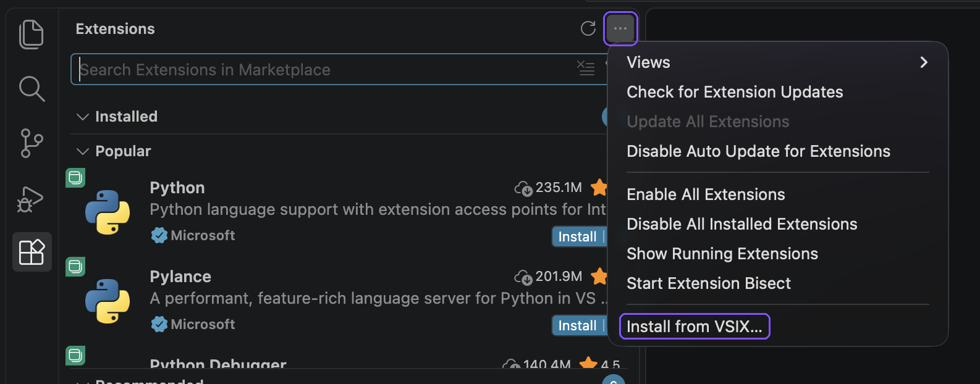
Task: Choose Start Extension Bisect
Action: (x=708, y=283)
